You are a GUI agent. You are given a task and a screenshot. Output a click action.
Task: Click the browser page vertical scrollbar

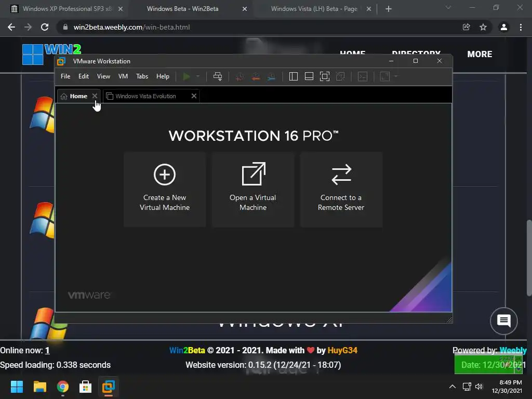pos(529,258)
